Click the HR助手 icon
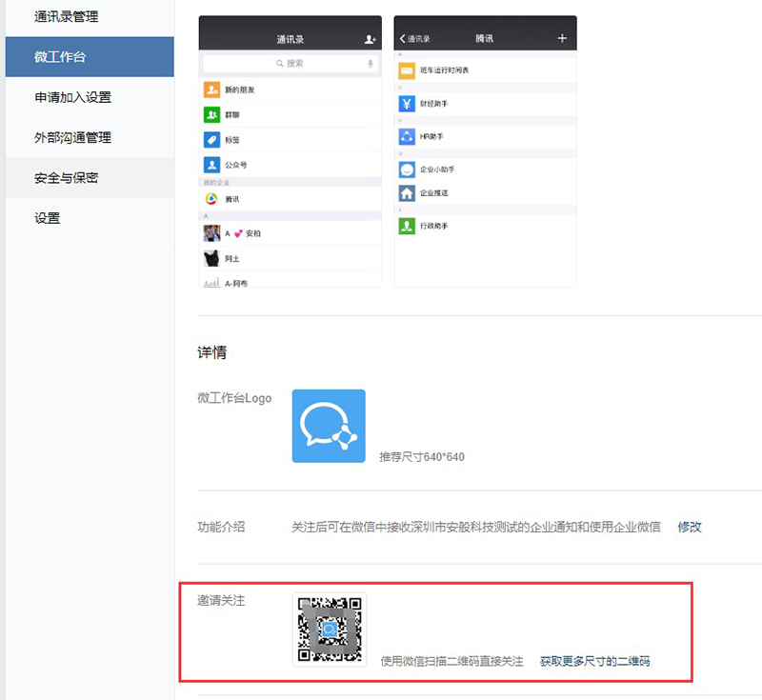The height and width of the screenshot is (700, 762). tap(407, 136)
